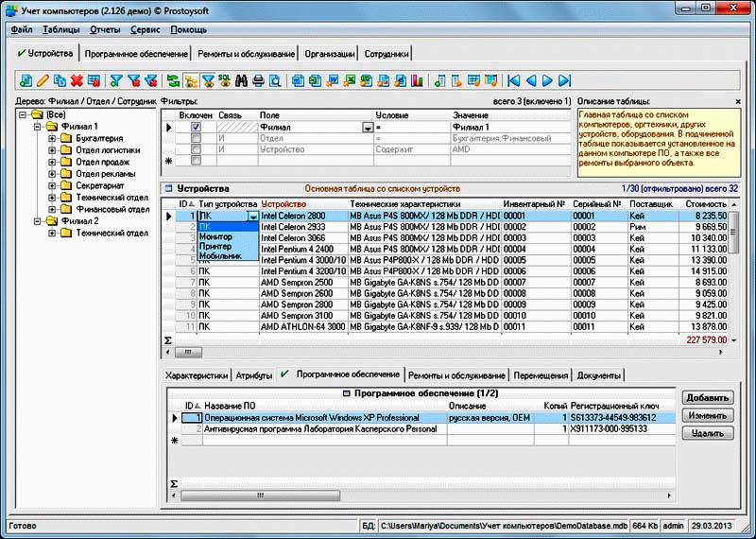Click the bar chart icon in toolbar
Image resolution: width=756 pixels, height=539 pixels.
[415, 81]
